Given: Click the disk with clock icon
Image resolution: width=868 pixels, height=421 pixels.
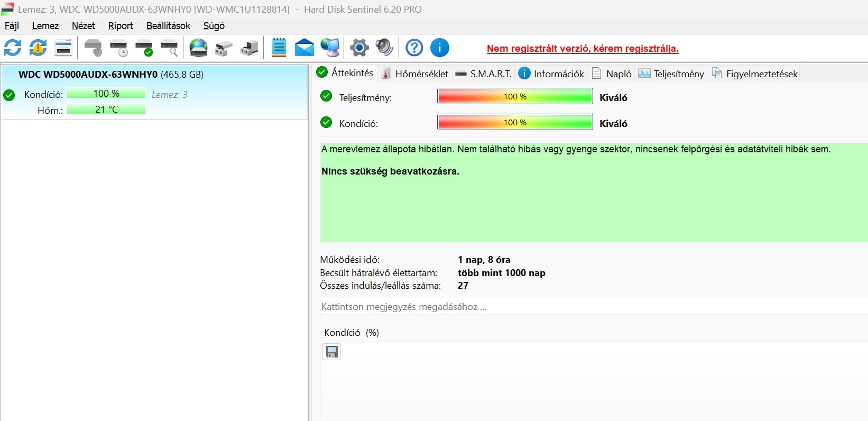Looking at the screenshot, I should coord(119,48).
